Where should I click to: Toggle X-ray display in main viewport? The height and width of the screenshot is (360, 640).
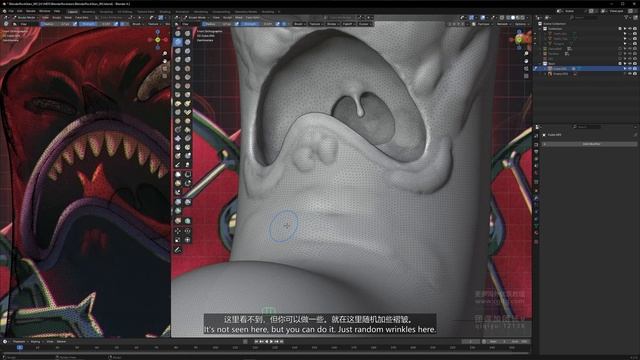(x=502, y=18)
